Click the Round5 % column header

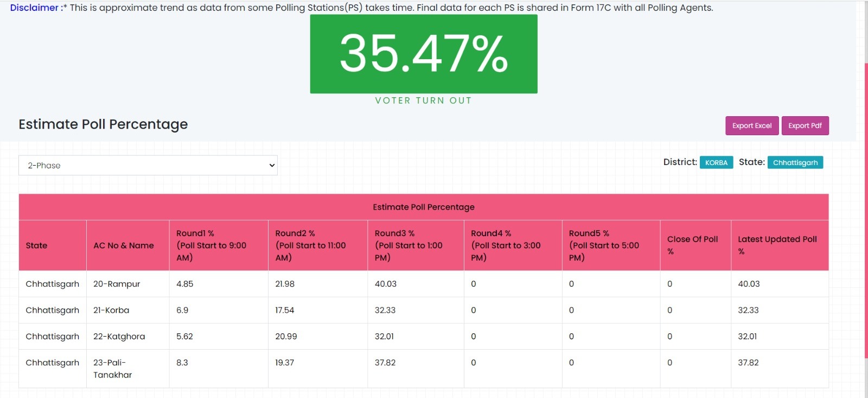coord(604,245)
